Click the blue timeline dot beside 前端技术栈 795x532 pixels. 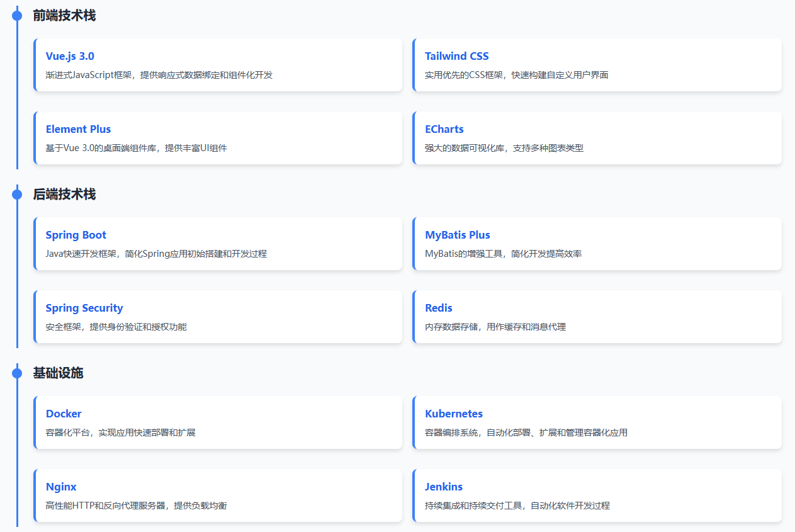click(x=17, y=16)
